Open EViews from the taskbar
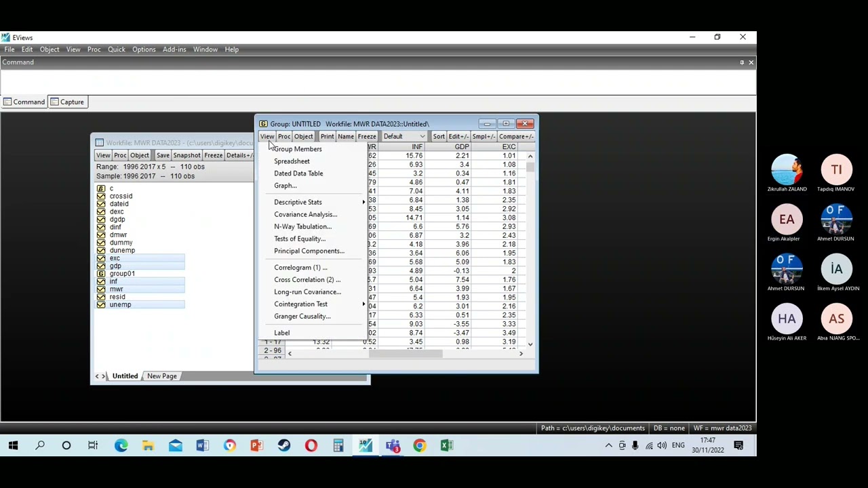The height and width of the screenshot is (488, 868). coord(366,445)
